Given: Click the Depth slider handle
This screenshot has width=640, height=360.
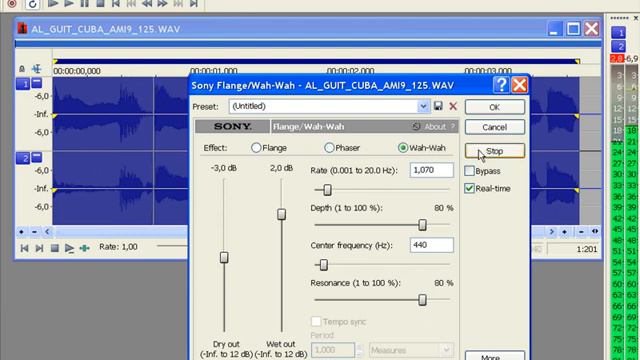Looking at the screenshot, I should [422, 225].
